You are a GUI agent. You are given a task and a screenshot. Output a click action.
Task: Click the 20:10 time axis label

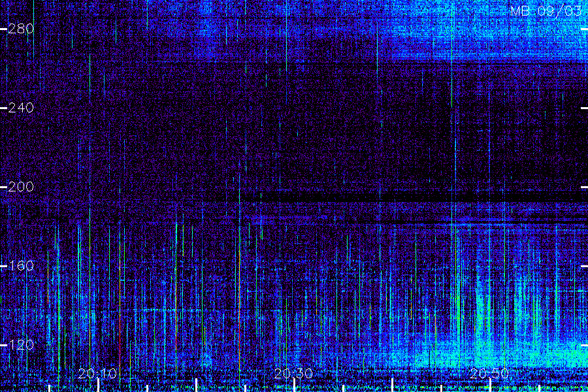(97, 374)
